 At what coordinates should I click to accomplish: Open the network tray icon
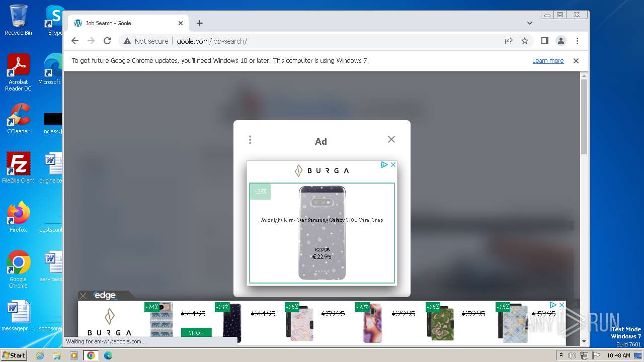point(584,355)
